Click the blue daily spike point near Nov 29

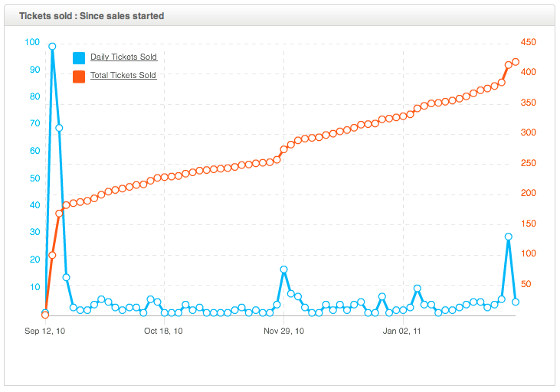click(x=284, y=269)
